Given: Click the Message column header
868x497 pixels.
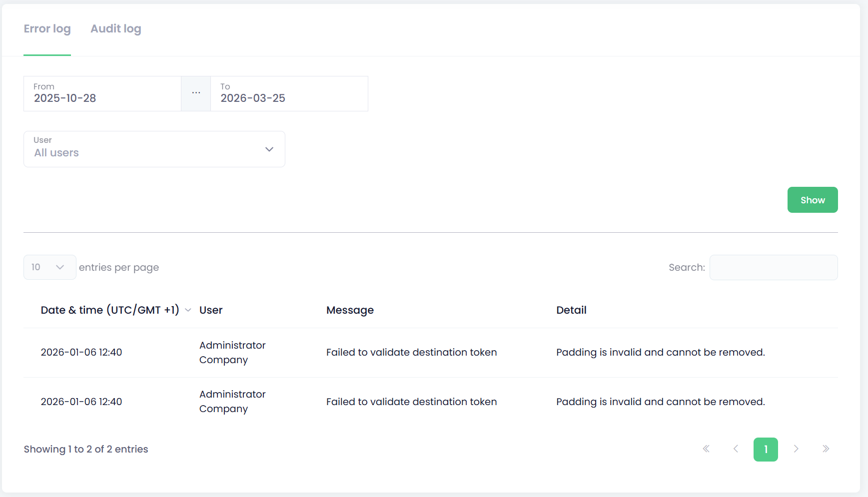Looking at the screenshot, I should (x=350, y=310).
